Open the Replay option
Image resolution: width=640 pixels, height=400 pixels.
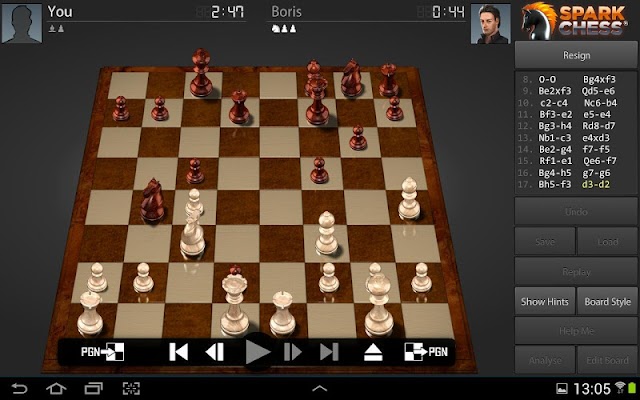[576, 271]
